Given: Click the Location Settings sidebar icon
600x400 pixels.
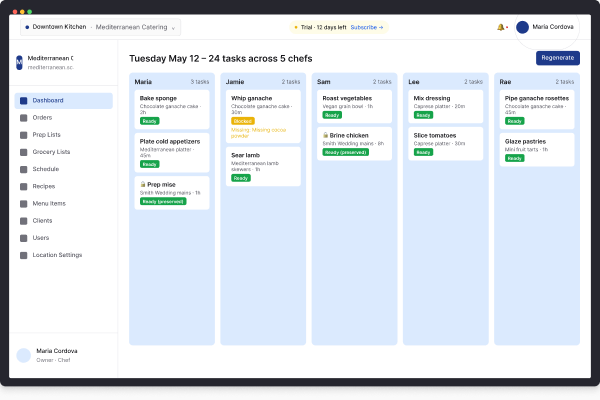Looking at the screenshot, I should click(24, 255).
